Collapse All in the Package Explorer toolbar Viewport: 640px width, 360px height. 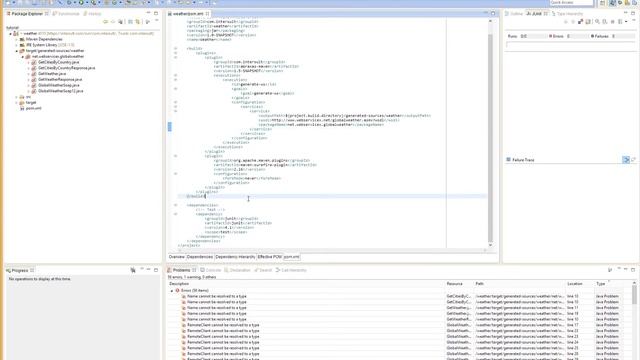[130, 22]
